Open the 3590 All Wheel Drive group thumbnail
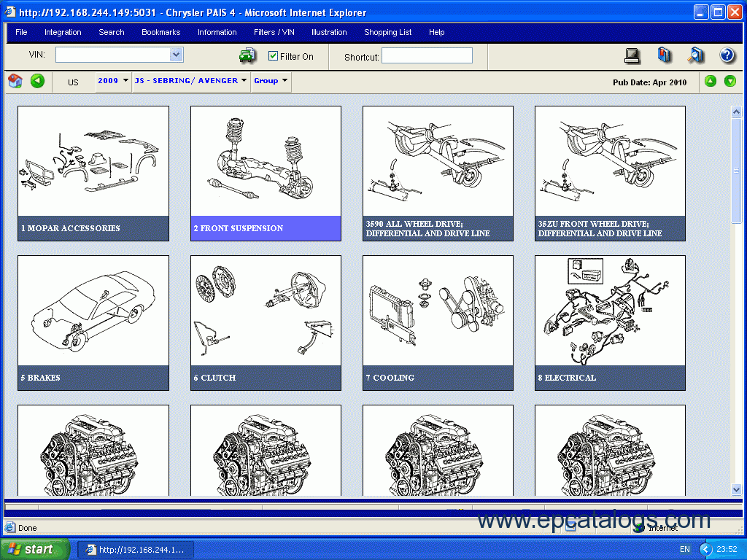Image resolution: width=747 pixels, height=560 pixels. [438, 174]
